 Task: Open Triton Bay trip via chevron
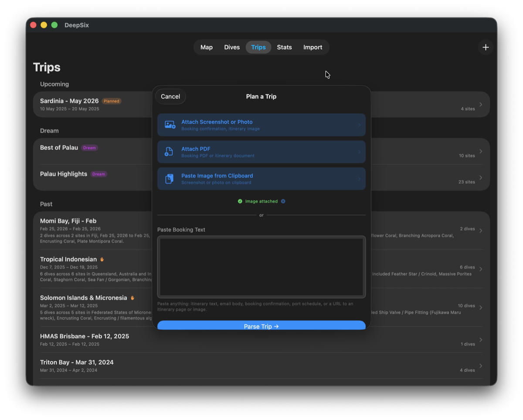tap(481, 366)
